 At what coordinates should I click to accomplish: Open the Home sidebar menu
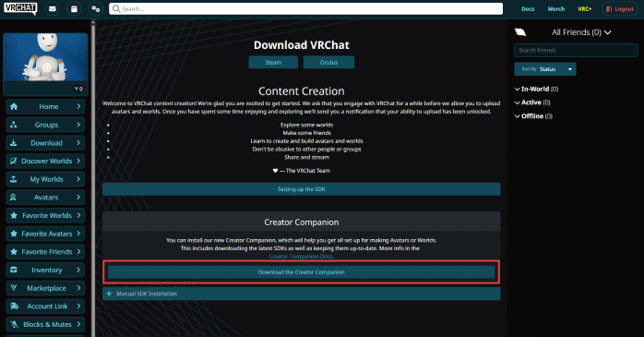(x=45, y=106)
